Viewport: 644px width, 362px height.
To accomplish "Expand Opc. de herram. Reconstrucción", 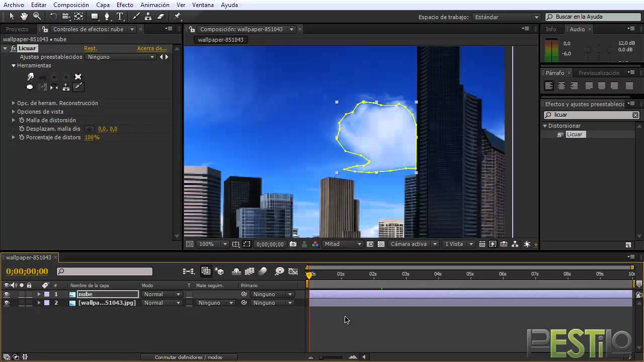I will 14,103.
